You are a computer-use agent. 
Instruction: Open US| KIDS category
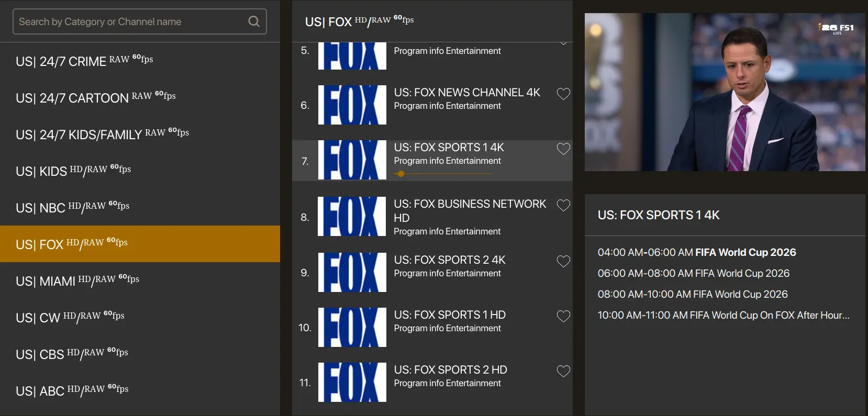140,171
